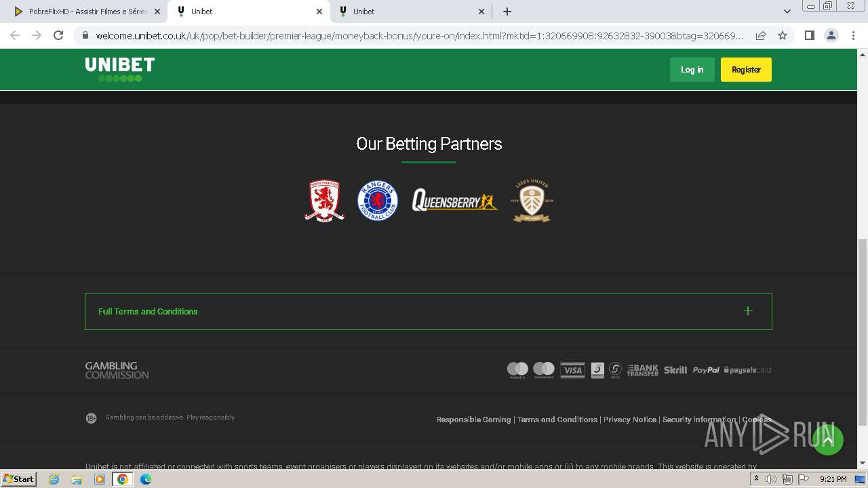Click the address bar URL field
Viewport: 868px width, 488px height.
coord(419,35)
